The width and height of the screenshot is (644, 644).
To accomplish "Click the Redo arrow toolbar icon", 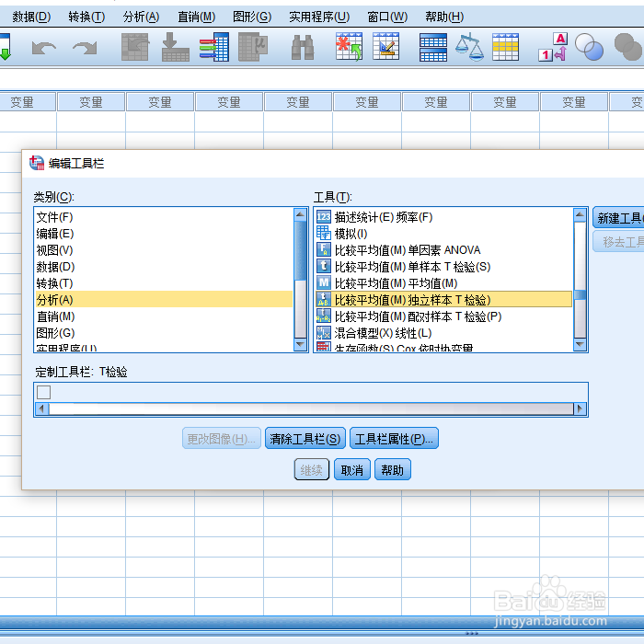I will click(x=85, y=48).
